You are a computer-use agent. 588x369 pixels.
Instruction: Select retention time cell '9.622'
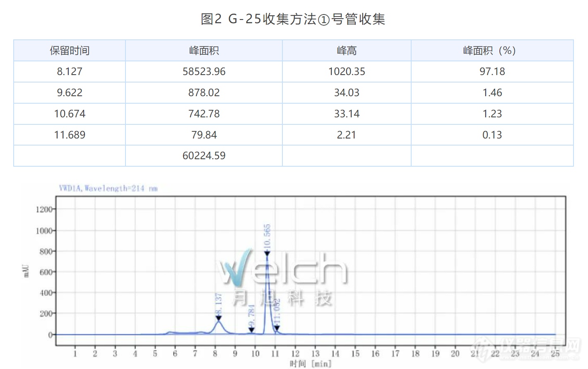[x=70, y=93]
